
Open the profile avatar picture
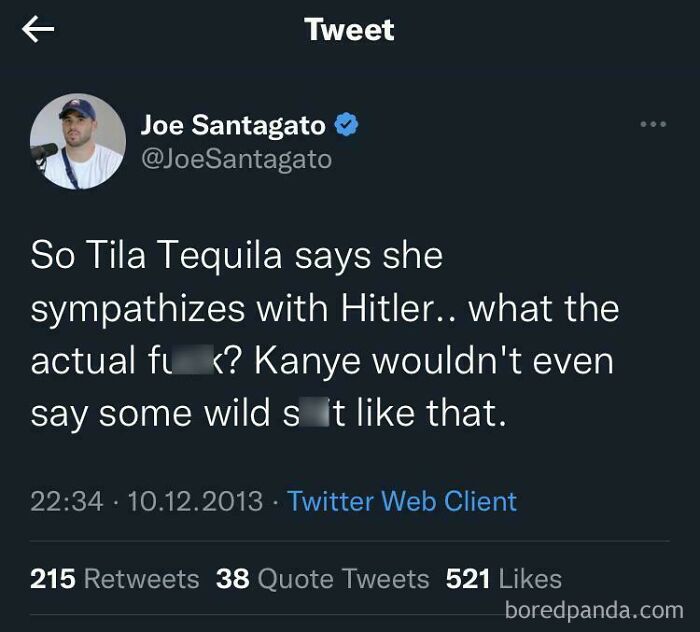78,142
